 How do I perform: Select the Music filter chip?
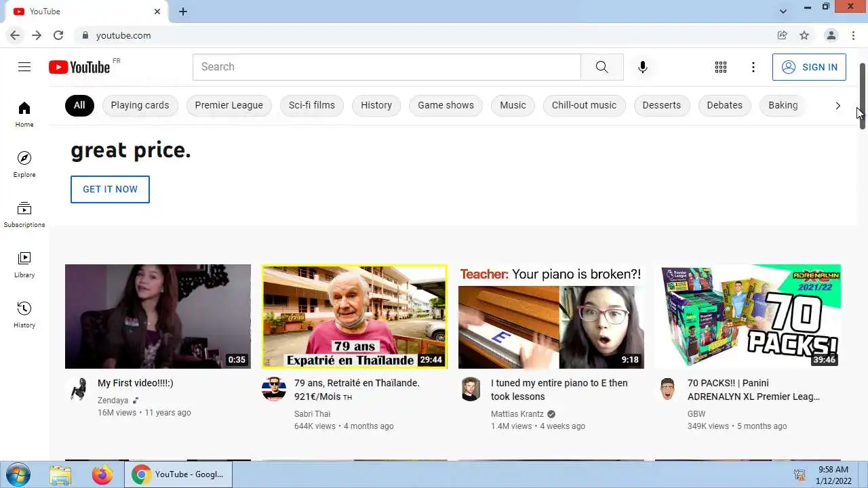coord(513,105)
